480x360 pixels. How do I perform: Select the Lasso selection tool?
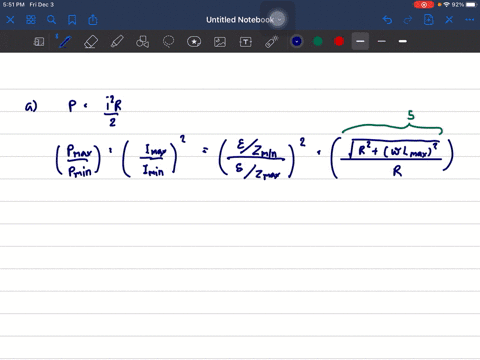pos(168,42)
